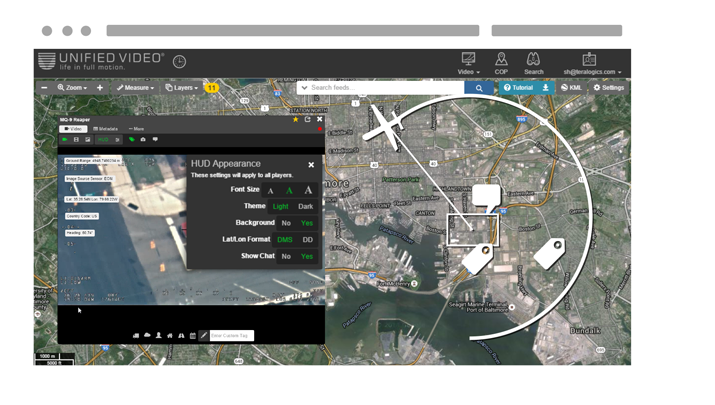Image resolution: width=715 pixels, height=405 pixels.
Task: Click the clock history icon beside the logo
Action: click(179, 62)
